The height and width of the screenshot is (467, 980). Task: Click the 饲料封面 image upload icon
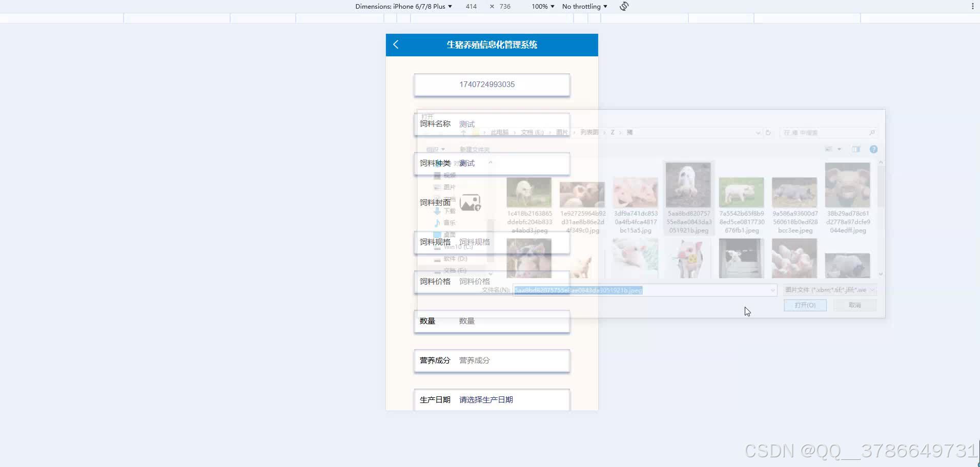click(x=470, y=203)
